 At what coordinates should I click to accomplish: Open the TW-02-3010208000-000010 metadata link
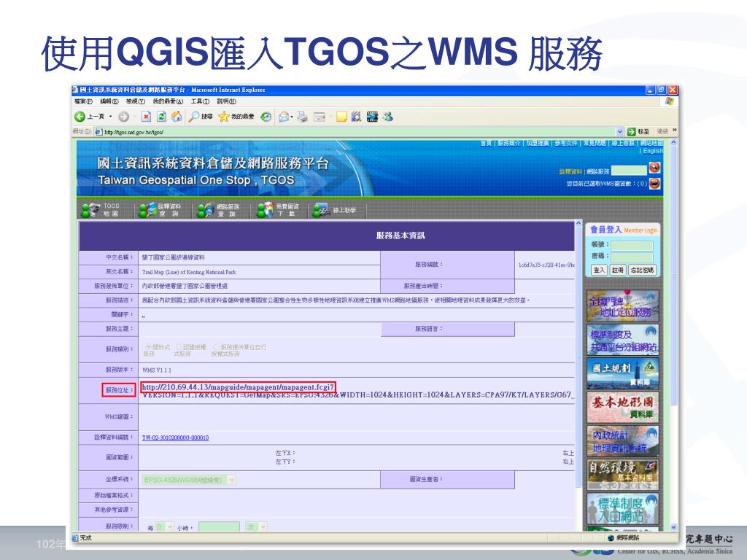pyautogui.click(x=175, y=438)
